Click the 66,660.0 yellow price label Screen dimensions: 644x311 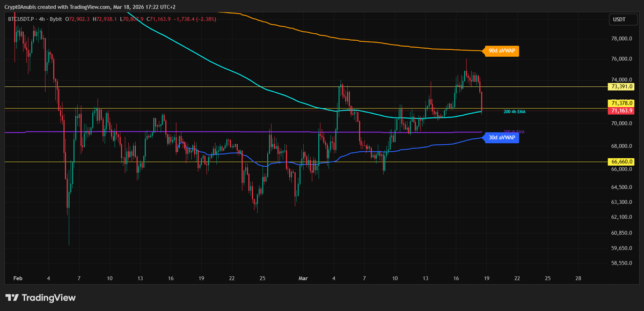click(x=622, y=161)
